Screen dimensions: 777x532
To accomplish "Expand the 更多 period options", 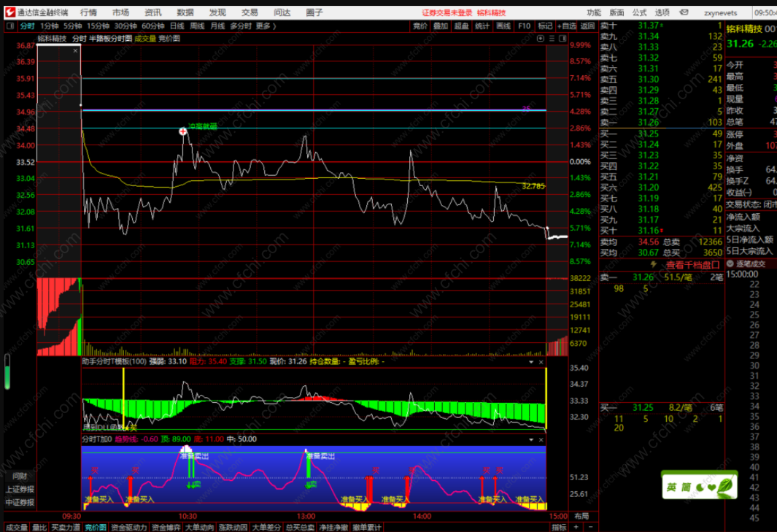I will click(x=265, y=26).
